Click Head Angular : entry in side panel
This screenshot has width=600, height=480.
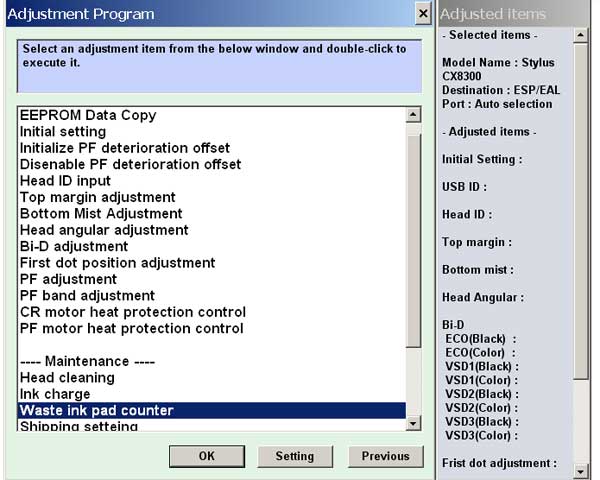point(483,297)
